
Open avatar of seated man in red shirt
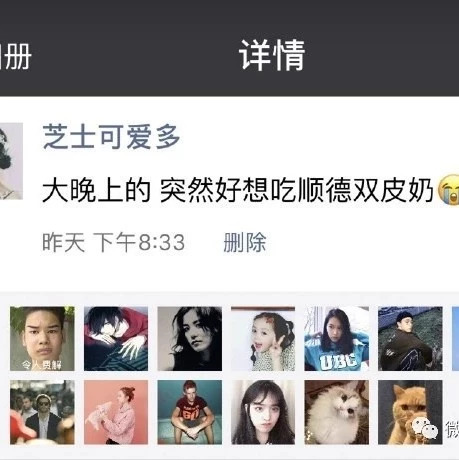(x=189, y=412)
